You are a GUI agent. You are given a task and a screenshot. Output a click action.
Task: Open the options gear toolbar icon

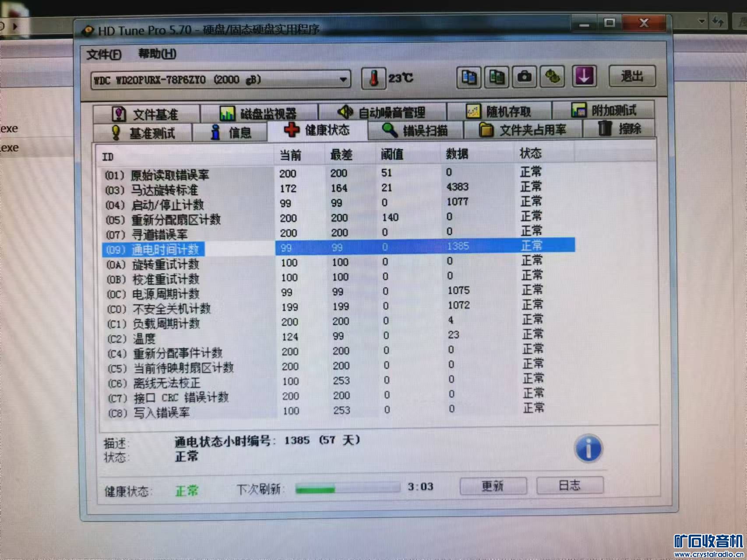click(x=552, y=77)
